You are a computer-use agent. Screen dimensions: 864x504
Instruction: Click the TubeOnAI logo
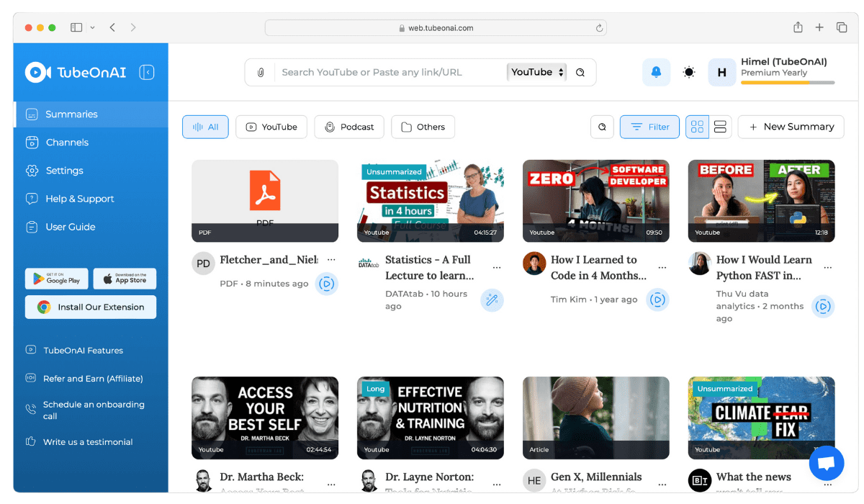tap(75, 72)
